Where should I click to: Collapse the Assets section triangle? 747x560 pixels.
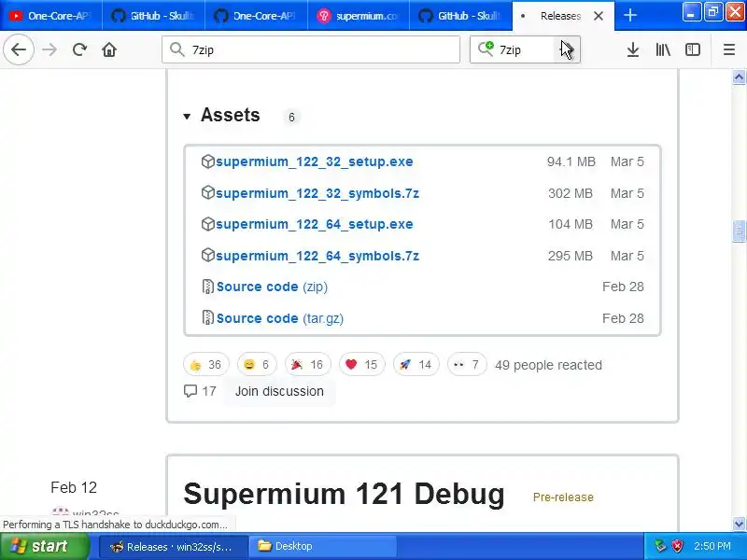[x=187, y=116]
